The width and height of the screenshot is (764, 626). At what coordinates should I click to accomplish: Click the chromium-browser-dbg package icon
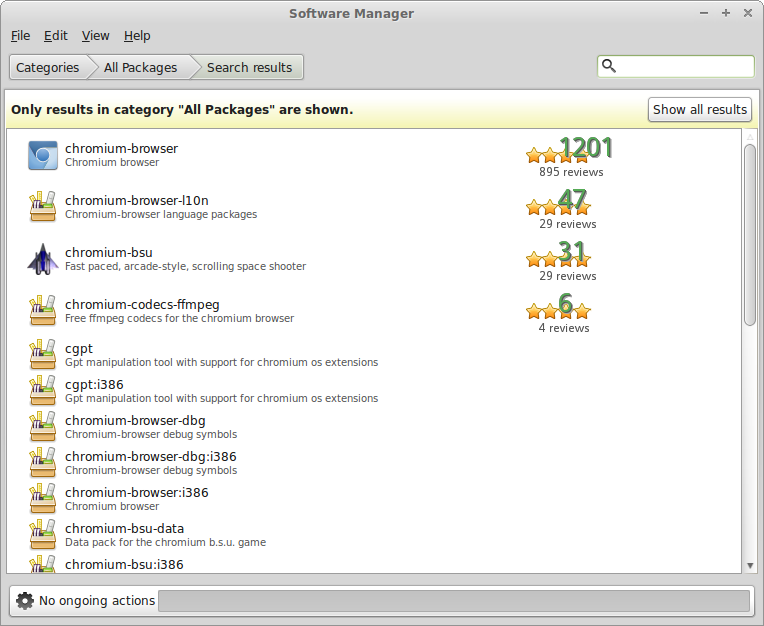coord(43,427)
